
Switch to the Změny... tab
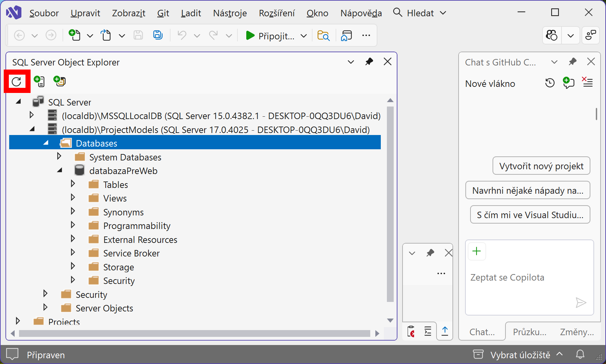[577, 332]
